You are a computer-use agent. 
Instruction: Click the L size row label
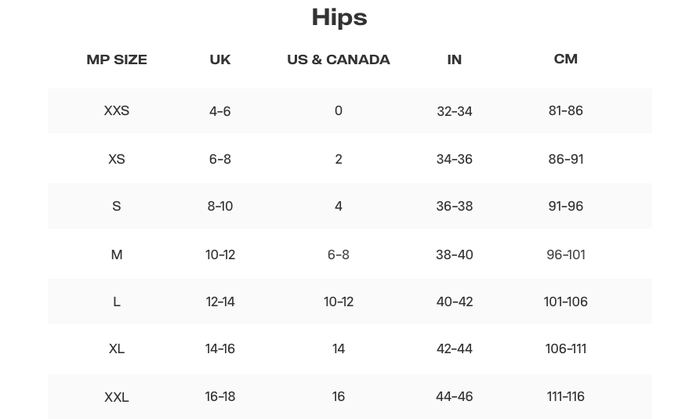pos(116,302)
